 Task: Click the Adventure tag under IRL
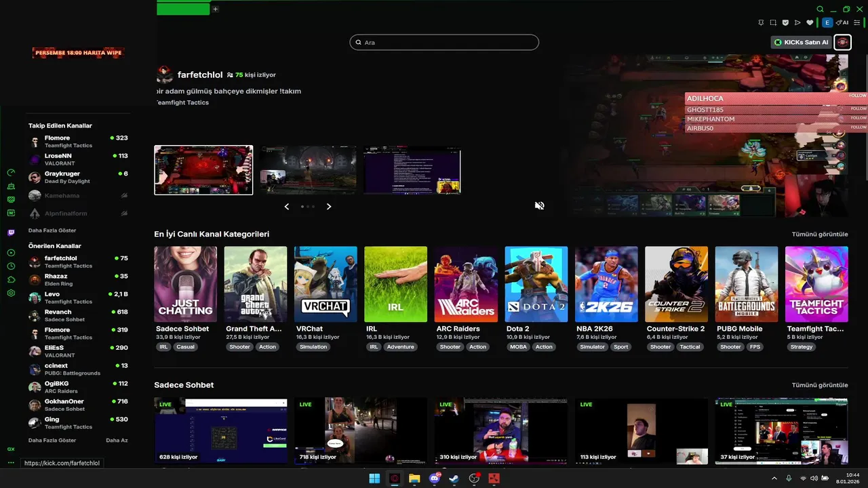coord(400,347)
